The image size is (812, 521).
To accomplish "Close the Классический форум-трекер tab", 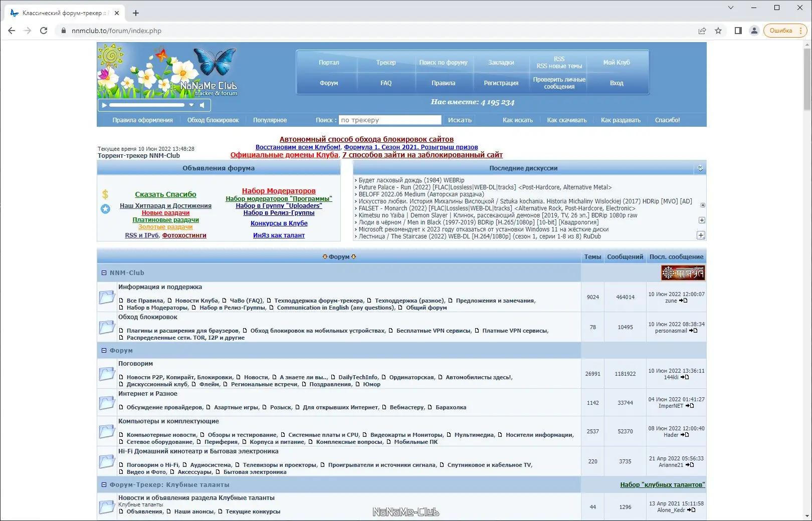I will (x=117, y=13).
